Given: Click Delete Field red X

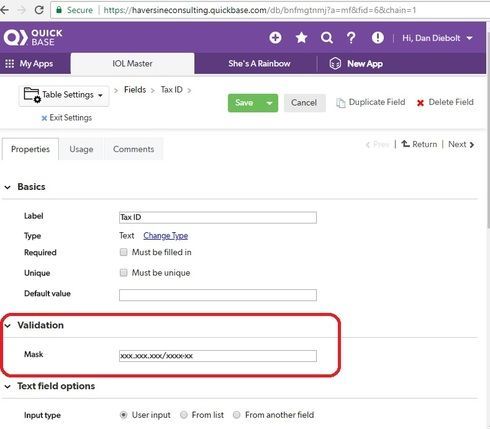Looking at the screenshot, I should [420, 103].
